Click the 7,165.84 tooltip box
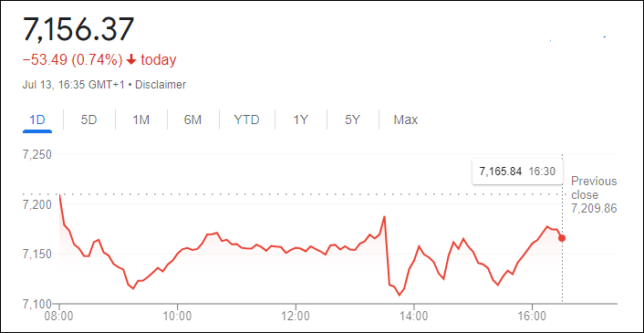644x333 pixels. click(x=517, y=172)
